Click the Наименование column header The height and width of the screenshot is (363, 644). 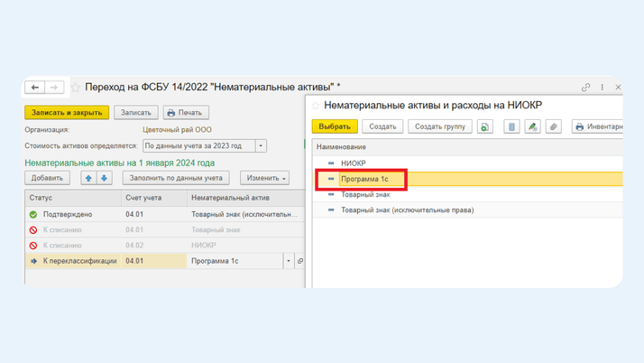pyautogui.click(x=341, y=146)
